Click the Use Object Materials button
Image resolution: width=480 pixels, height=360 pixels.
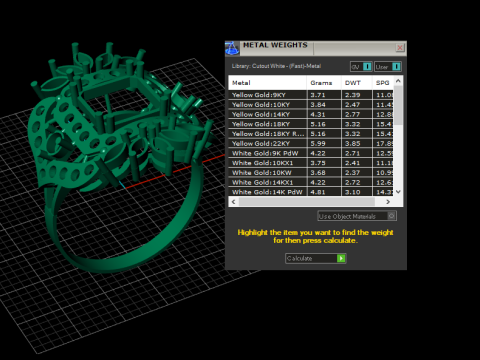pos(357,216)
